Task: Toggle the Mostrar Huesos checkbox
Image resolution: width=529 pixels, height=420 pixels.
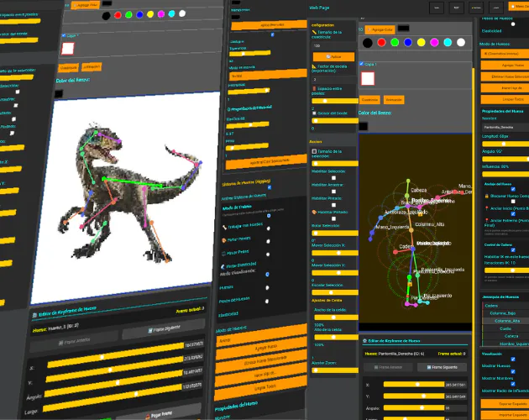Action: (513, 360)
